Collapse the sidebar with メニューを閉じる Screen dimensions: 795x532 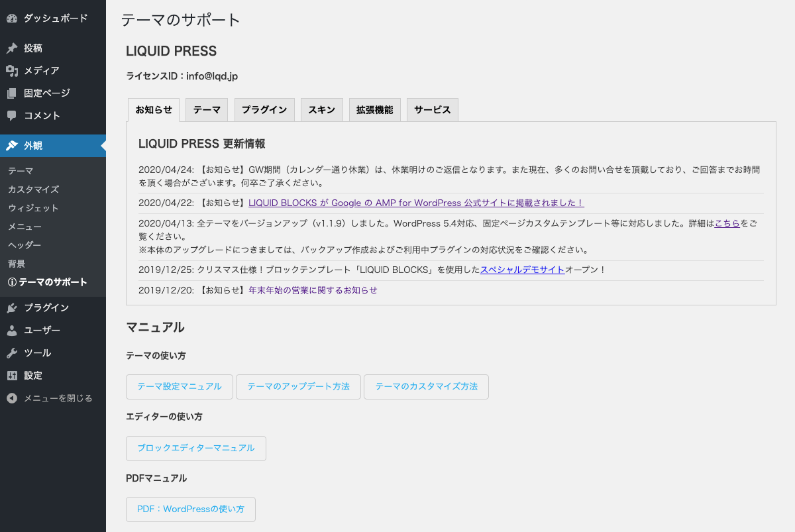(x=53, y=398)
